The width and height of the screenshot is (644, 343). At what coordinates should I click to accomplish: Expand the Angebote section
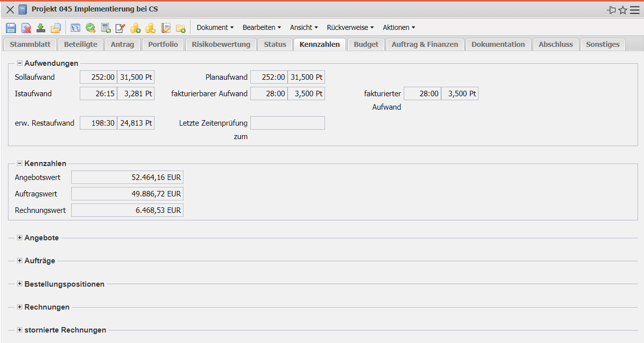point(20,238)
